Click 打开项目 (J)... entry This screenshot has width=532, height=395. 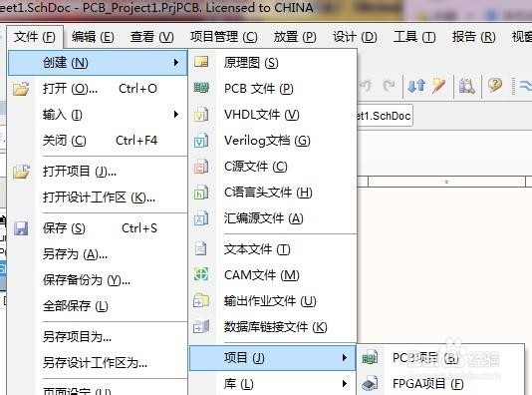pyautogui.click(x=98, y=172)
